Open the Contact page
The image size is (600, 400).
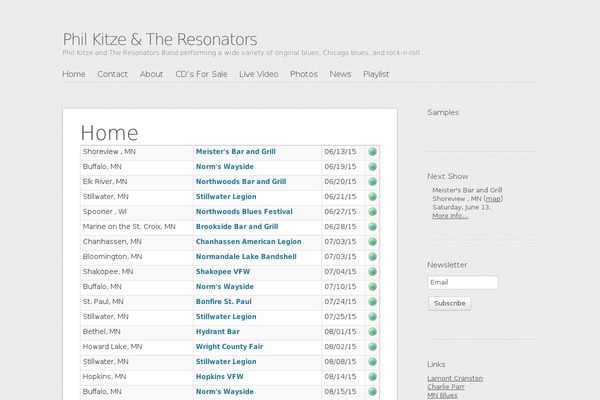[112, 74]
